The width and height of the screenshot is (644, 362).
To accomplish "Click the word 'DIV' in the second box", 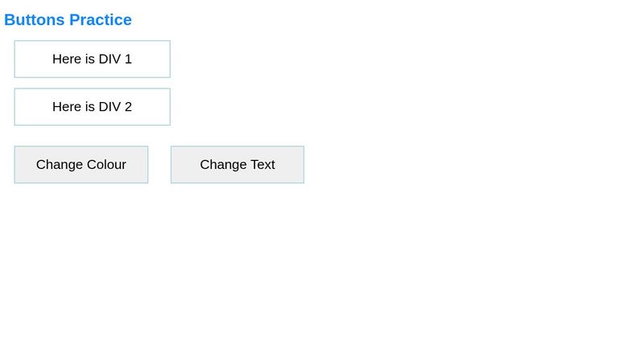I will (x=109, y=107).
